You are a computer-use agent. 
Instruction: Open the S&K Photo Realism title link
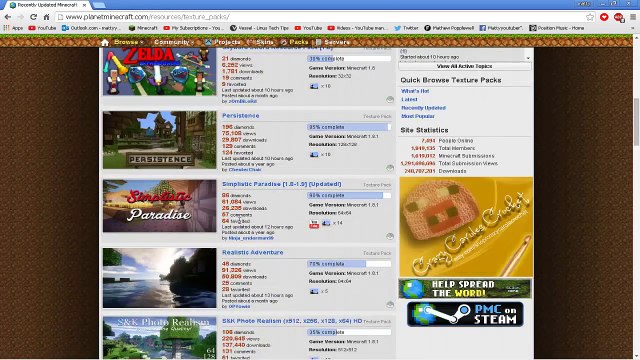[x=292, y=321]
